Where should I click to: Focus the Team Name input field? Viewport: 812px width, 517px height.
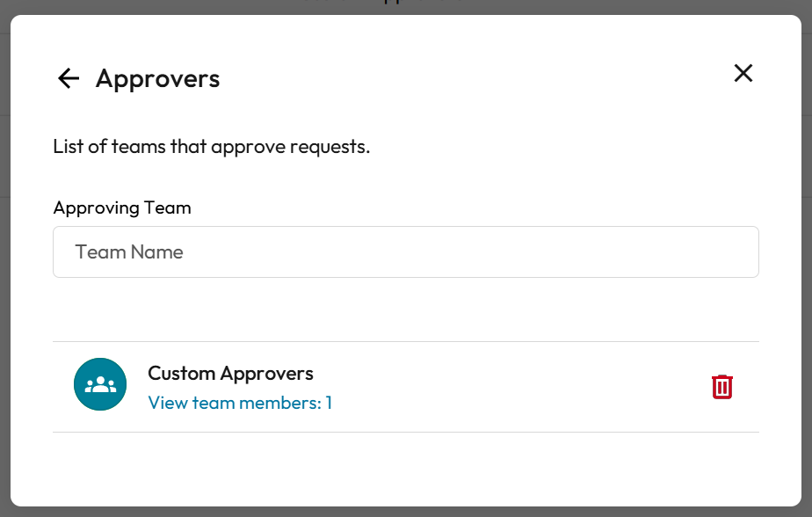coord(406,252)
